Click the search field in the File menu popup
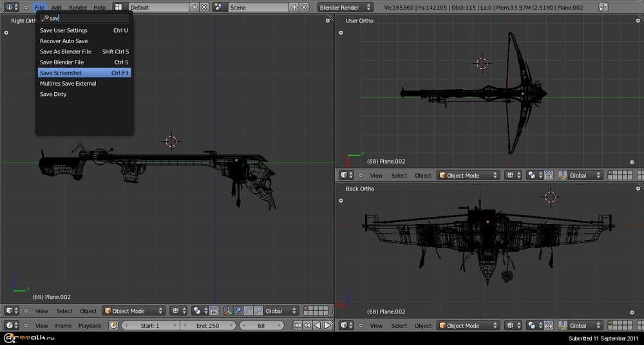Viewport: 644px width, 345px height. [x=84, y=18]
